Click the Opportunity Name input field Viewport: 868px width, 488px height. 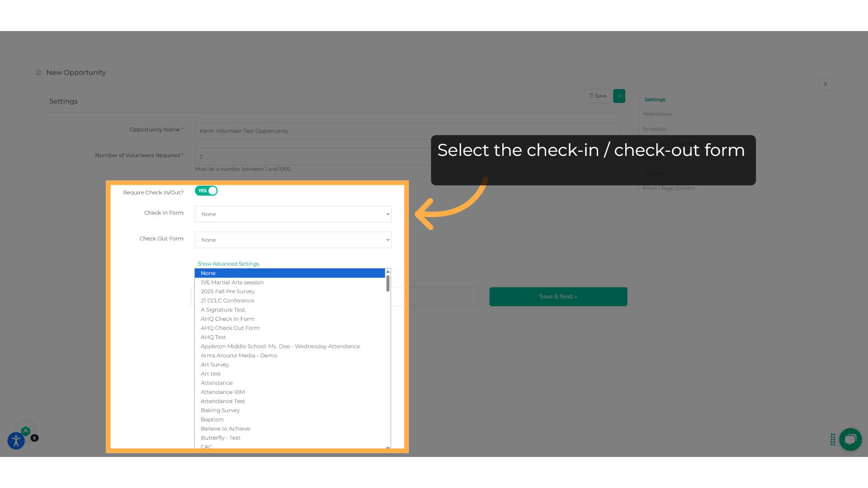(x=407, y=131)
